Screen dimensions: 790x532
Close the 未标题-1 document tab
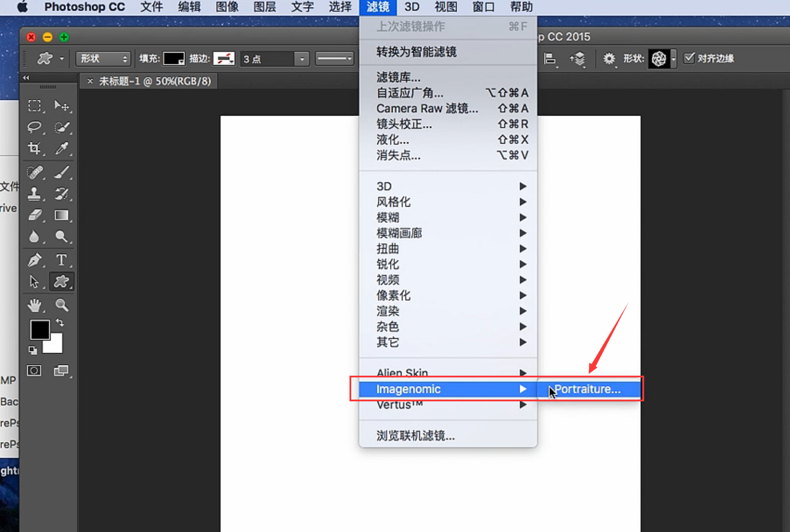click(90, 81)
